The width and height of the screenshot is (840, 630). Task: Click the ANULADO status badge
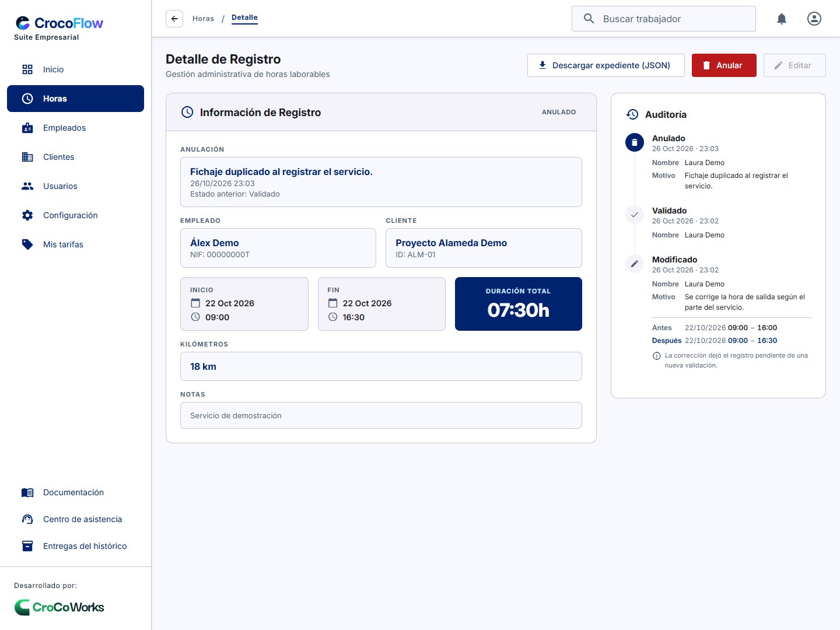coord(559,112)
